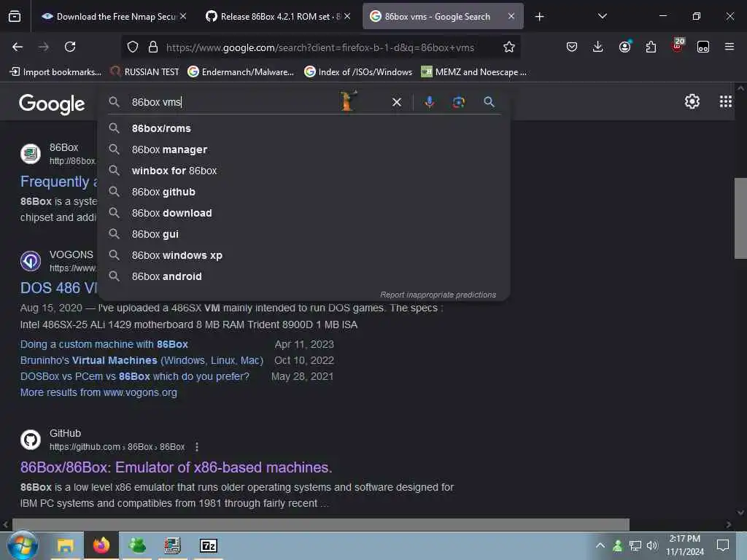Open Windows Start orb
Image resolution: width=747 pixels, height=560 pixels.
22,545
